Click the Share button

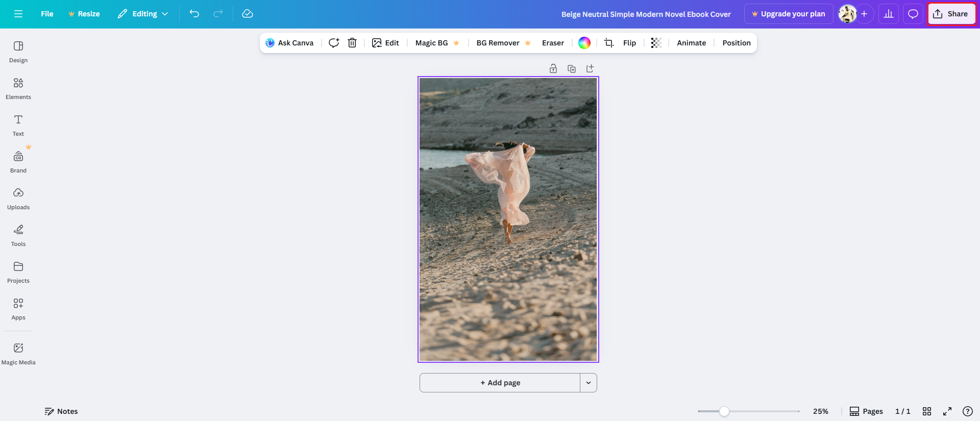(951, 14)
